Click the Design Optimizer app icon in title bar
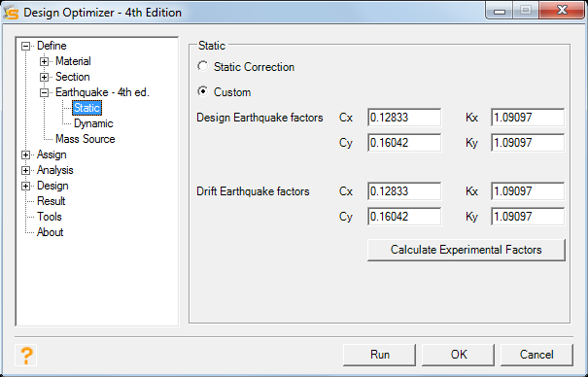This screenshot has width=588, height=377. [11, 13]
